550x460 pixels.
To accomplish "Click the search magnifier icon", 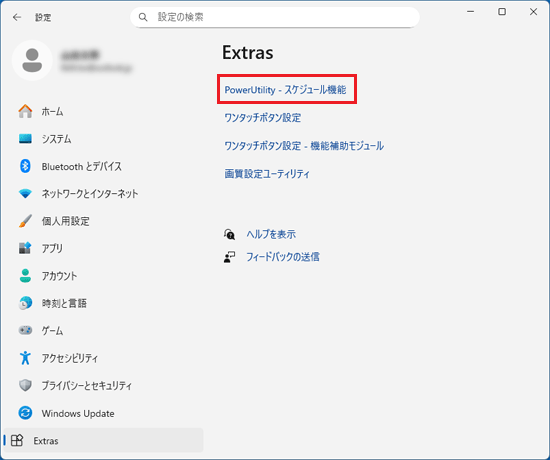I will click(143, 17).
